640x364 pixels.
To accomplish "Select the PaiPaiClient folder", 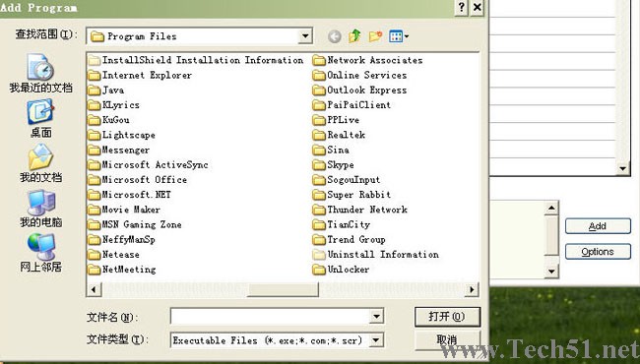I will tap(352, 105).
